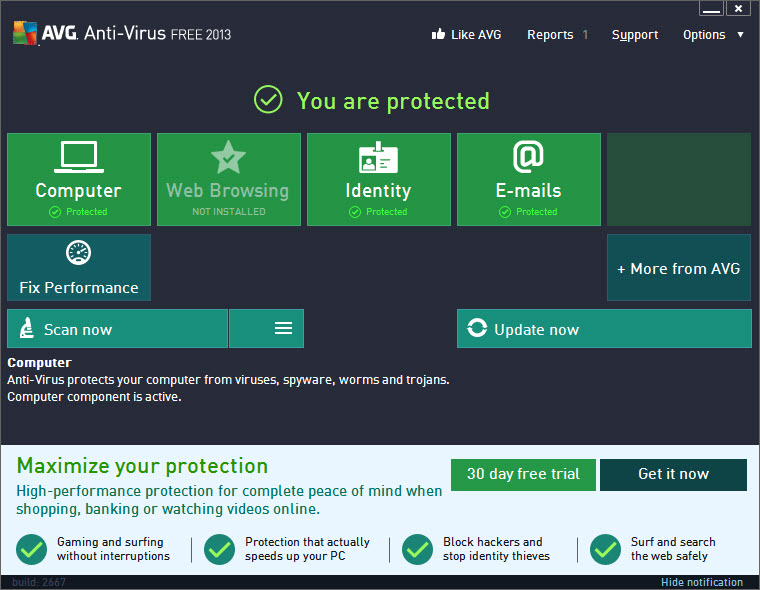This screenshot has width=760, height=590.
Task: Click the Fix Performance gauge icon
Action: pyautogui.click(x=78, y=254)
